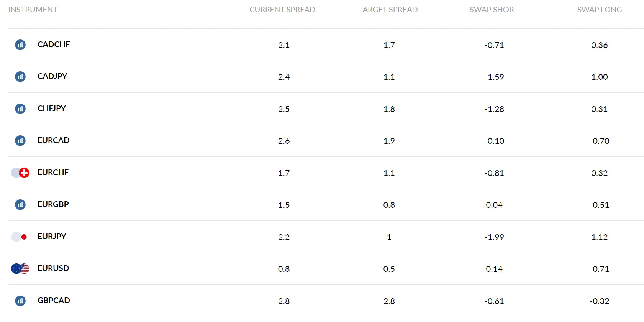Click the chart icon beside CADJPY
This screenshot has width=644, height=322.
pos(20,77)
